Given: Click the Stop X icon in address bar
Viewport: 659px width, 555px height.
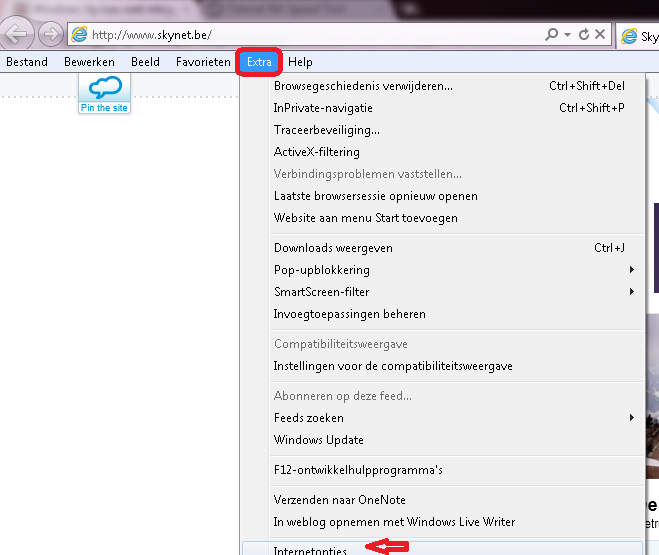Looking at the screenshot, I should tap(600, 34).
